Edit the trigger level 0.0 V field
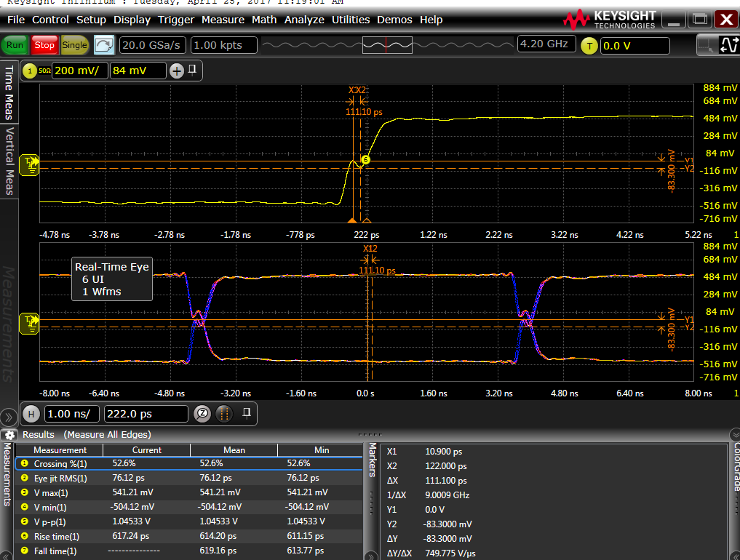Viewport: 740px width, 560px height. tap(634, 46)
